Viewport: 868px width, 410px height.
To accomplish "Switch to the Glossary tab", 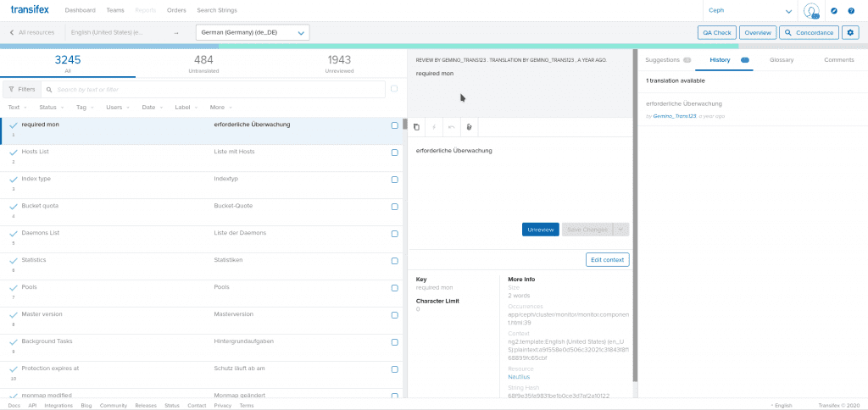I will coord(782,60).
